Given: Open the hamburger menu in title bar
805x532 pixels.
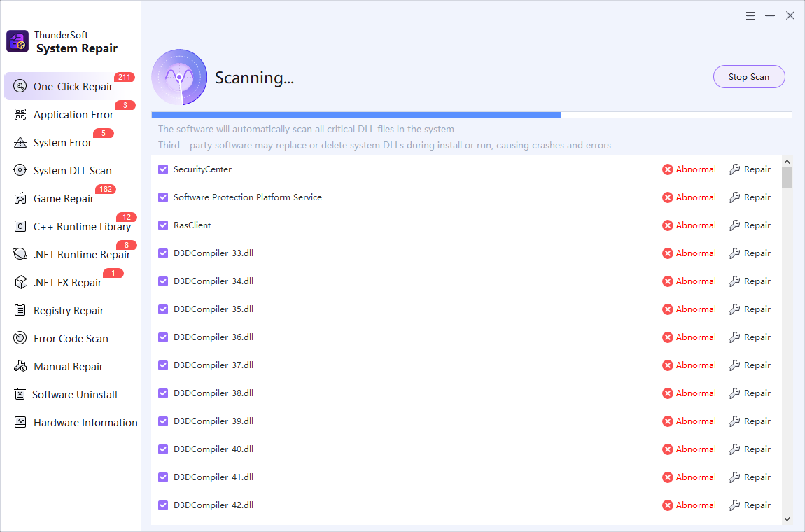Looking at the screenshot, I should 750,15.
